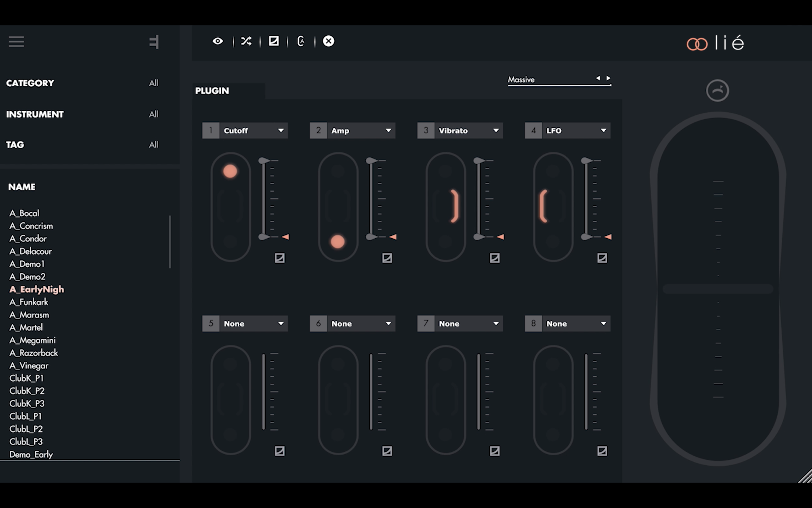Screen dimensions: 812x508
Task: Select right bracket in Vibrato gesture pad
Action: click(454, 206)
